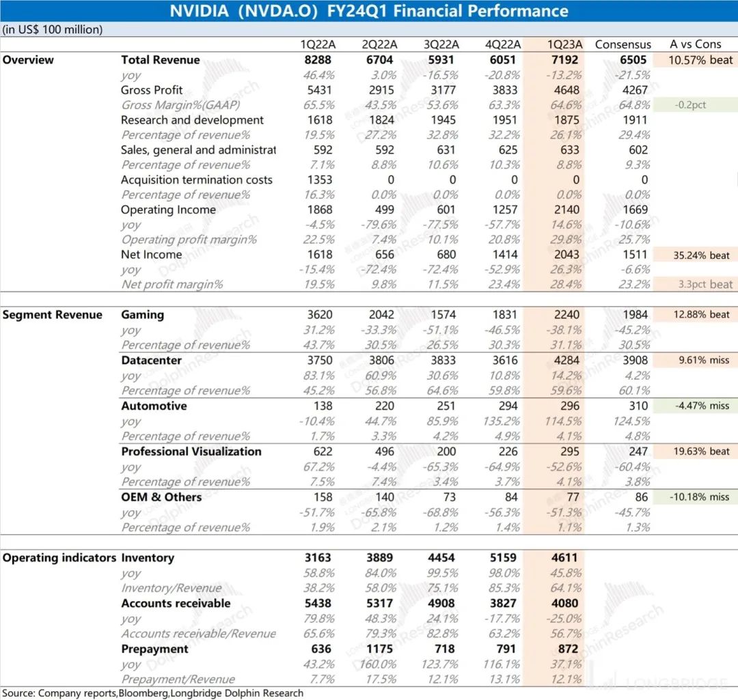Select the 1Q22A Professional Visualization value 622
Screen dimensions: 738x700
point(323,451)
